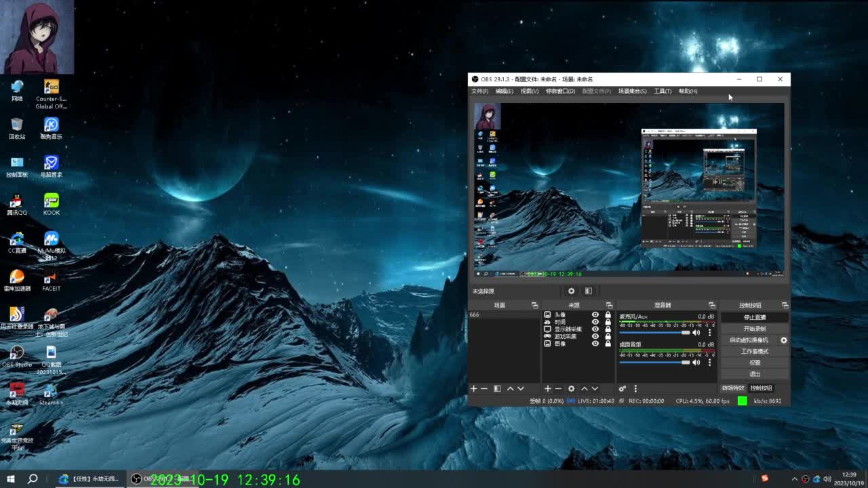Switch to the 控制按钮 tab at bottom
The height and width of the screenshot is (488, 868).
tap(761, 388)
